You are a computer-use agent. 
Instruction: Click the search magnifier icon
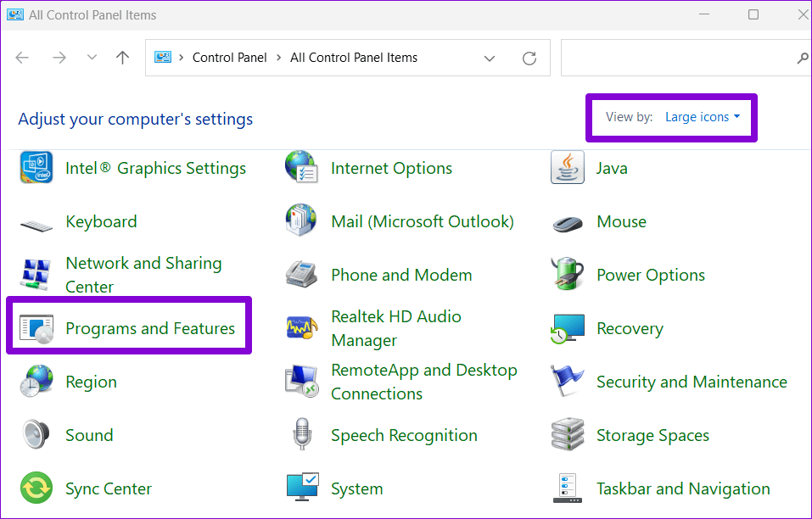[x=803, y=58]
